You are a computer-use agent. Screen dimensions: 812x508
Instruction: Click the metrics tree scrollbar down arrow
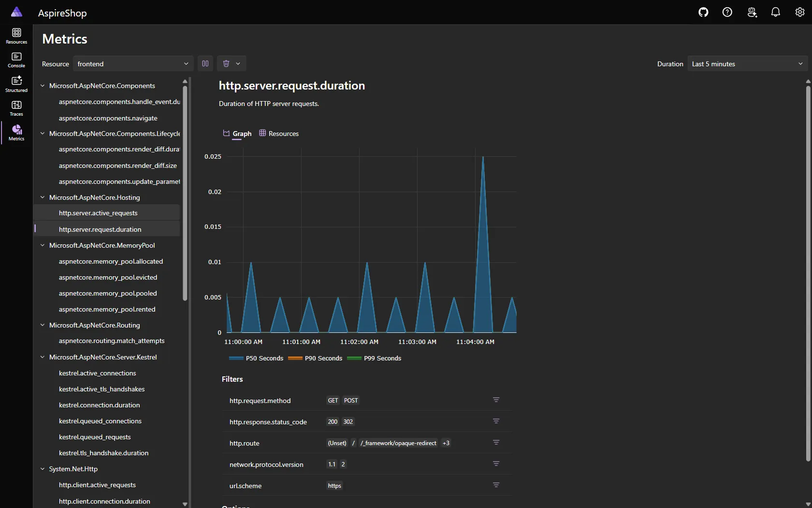(185, 504)
